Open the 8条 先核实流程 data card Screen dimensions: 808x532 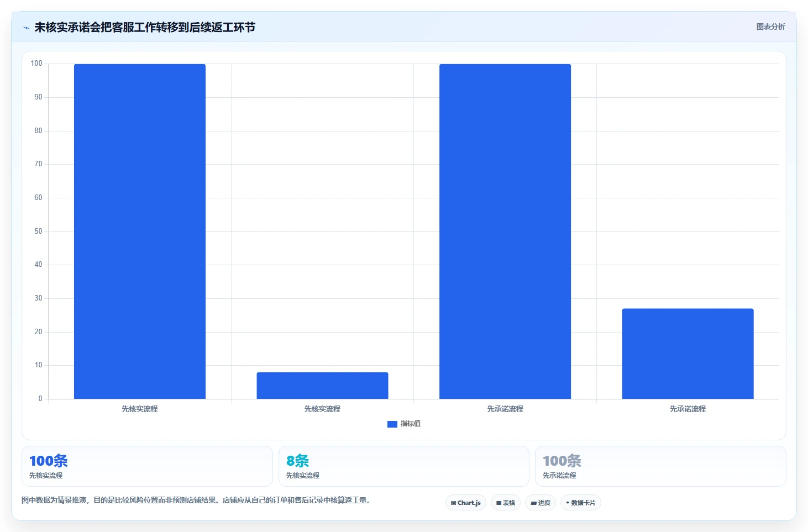click(404, 466)
